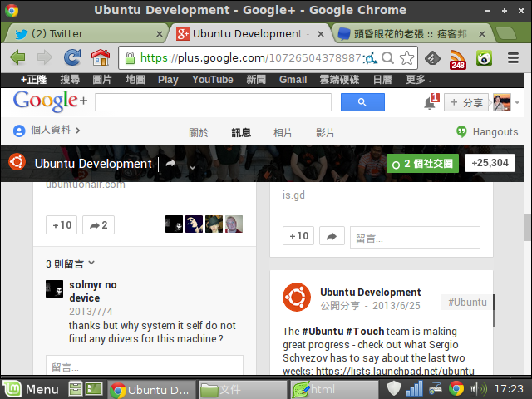Viewport: 532px width, 399px height.
Task: Click the red-haired +1 avatar thumbnail
Action: pyautogui.click(x=234, y=224)
